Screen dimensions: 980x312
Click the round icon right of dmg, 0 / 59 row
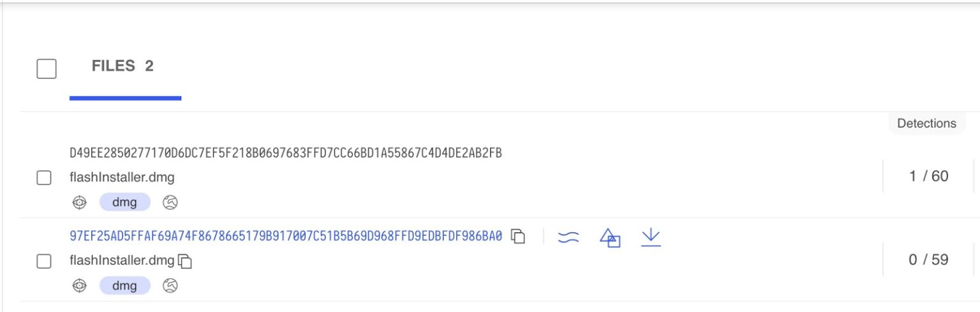[x=170, y=285]
